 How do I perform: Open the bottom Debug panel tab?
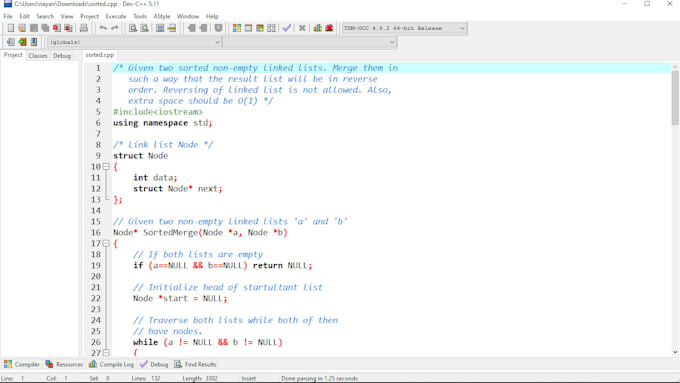tap(154, 364)
